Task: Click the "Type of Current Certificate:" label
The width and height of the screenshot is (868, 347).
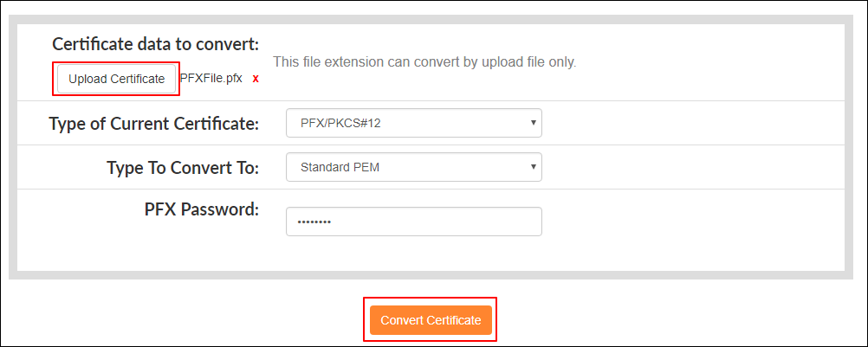Action: tap(154, 124)
